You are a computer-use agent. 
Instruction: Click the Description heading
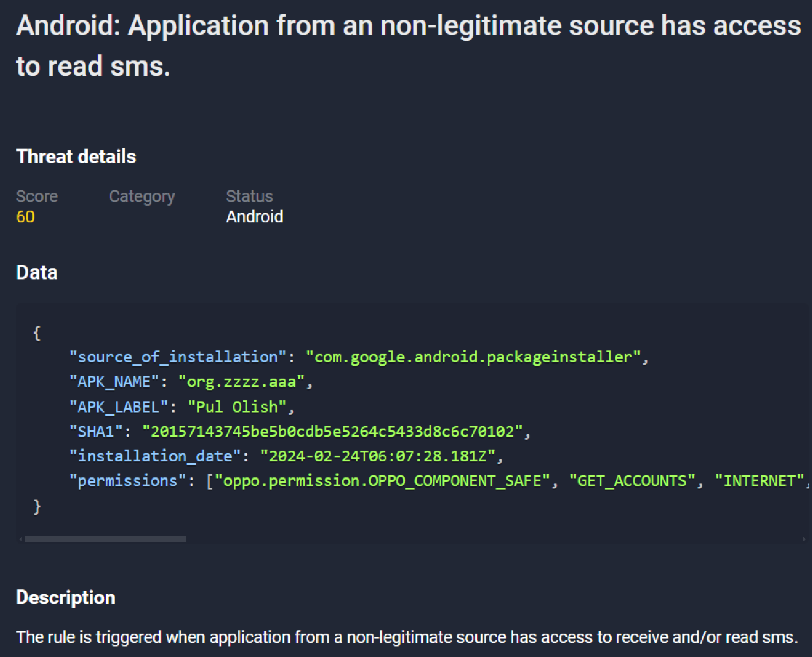point(66,597)
